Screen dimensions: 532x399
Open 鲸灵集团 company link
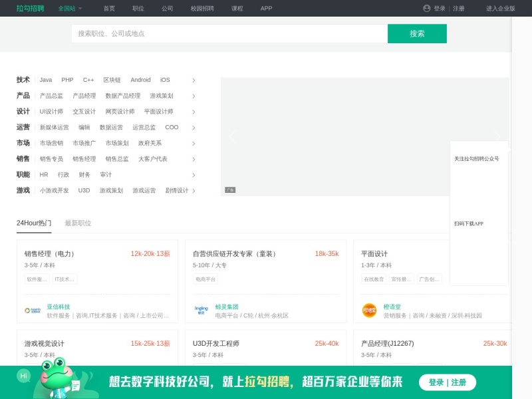[x=227, y=307]
